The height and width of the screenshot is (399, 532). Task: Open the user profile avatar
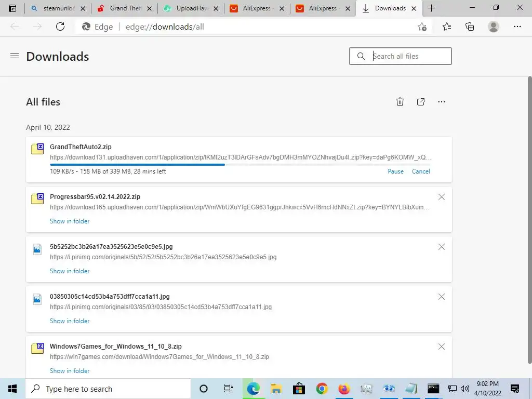[494, 27]
